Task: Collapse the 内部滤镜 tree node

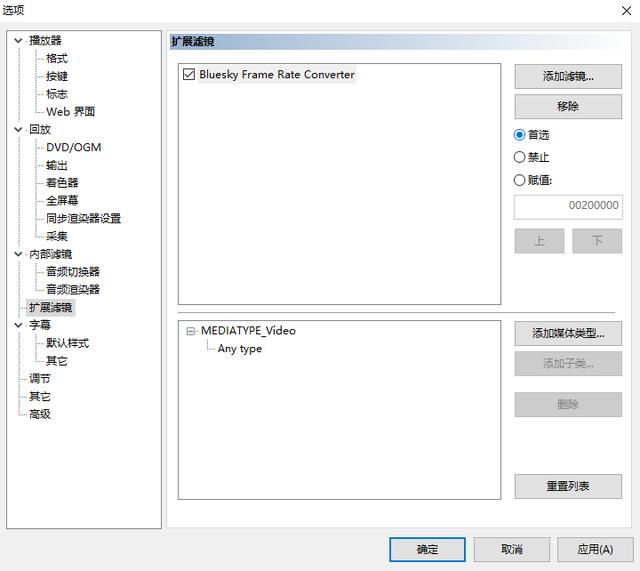Action: pyautogui.click(x=18, y=254)
